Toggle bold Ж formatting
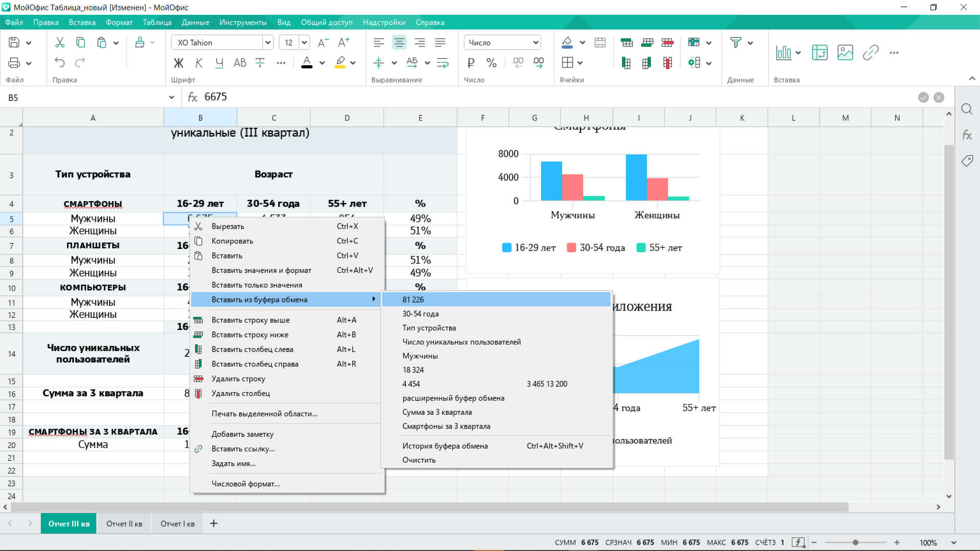 point(179,63)
